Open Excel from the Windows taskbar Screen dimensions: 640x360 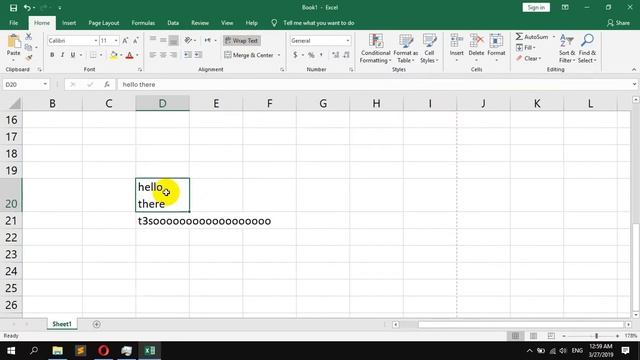pos(150,351)
